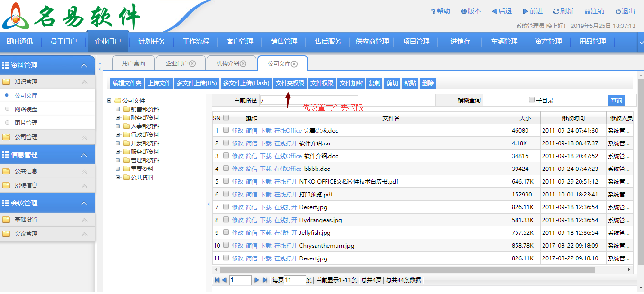644x294 pixels.
Task: Click the 查询 button
Action: pos(617,100)
